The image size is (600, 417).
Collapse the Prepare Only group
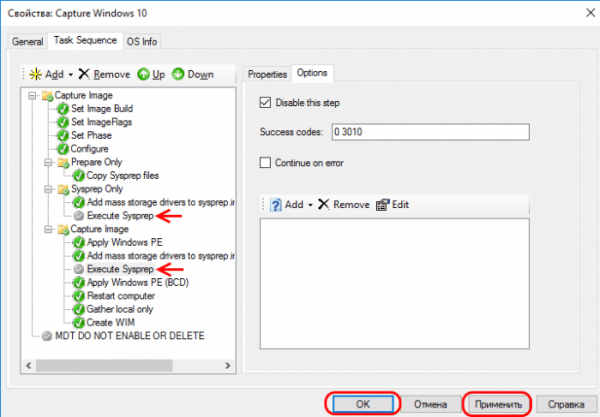[x=48, y=163]
